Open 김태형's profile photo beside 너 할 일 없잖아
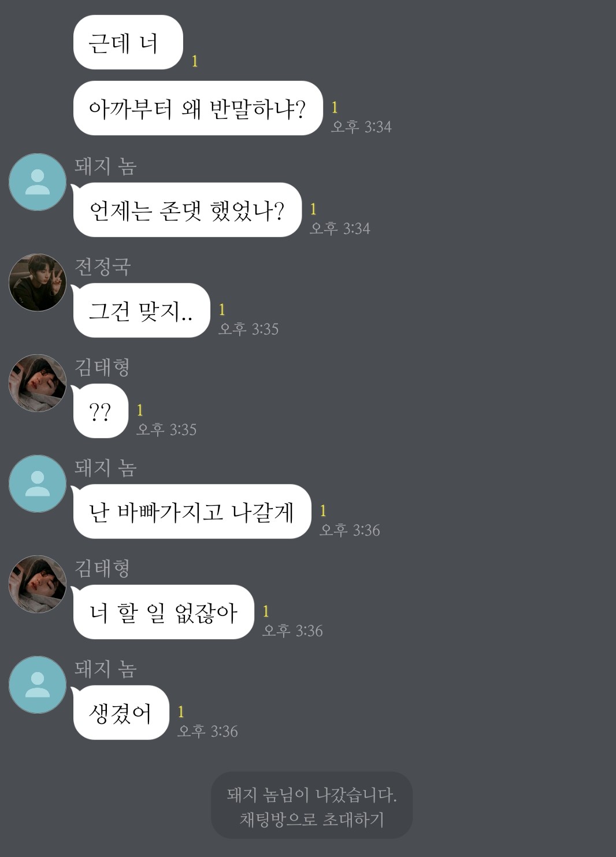Screen dimensions: 616x857 point(38,584)
